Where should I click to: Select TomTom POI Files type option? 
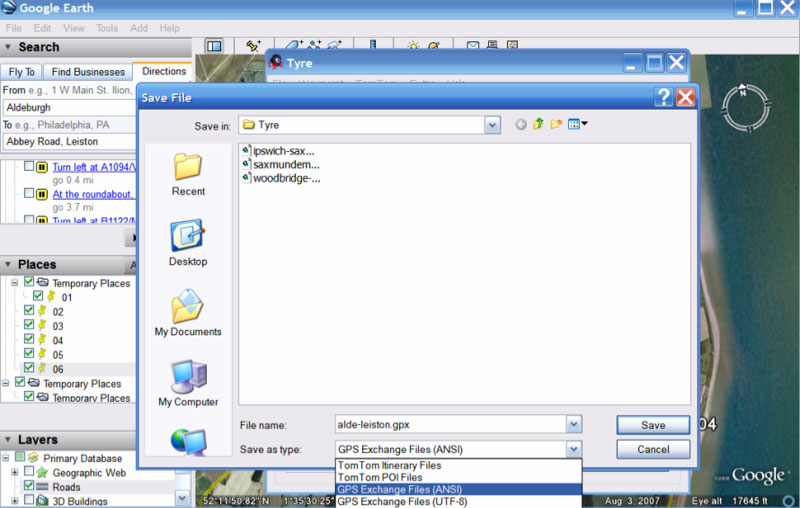[380, 477]
